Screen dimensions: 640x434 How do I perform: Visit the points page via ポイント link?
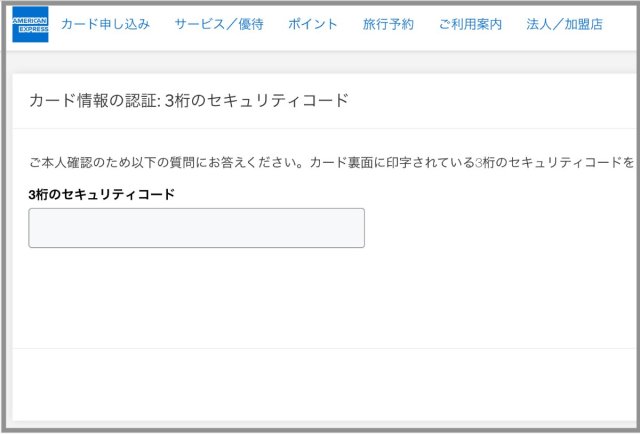(x=312, y=24)
